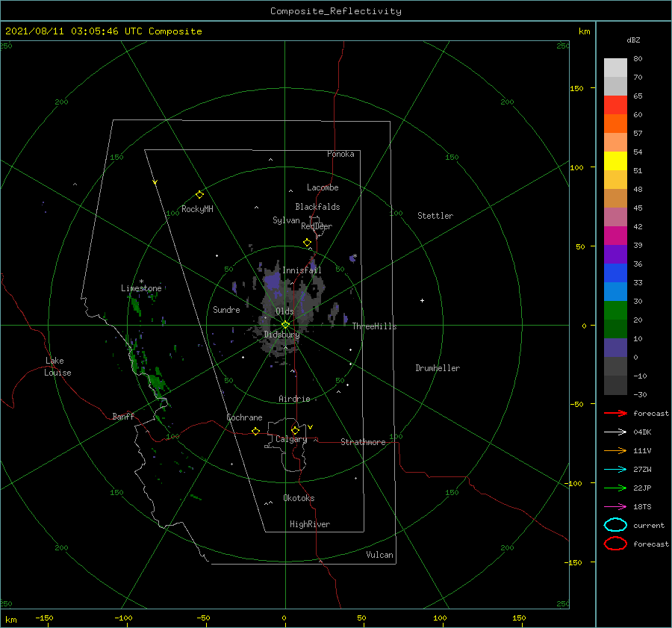Click the Vulcan label
The image size is (672, 628).
coord(380,555)
